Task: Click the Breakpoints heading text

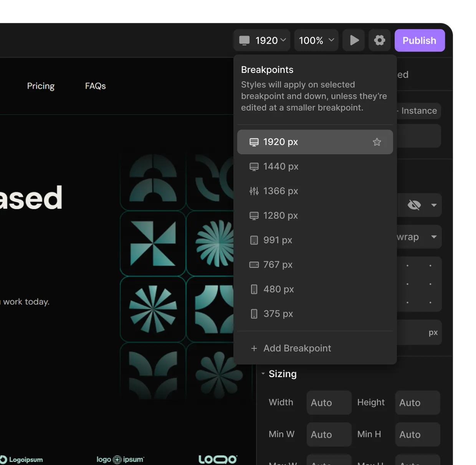Action: click(267, 70)
